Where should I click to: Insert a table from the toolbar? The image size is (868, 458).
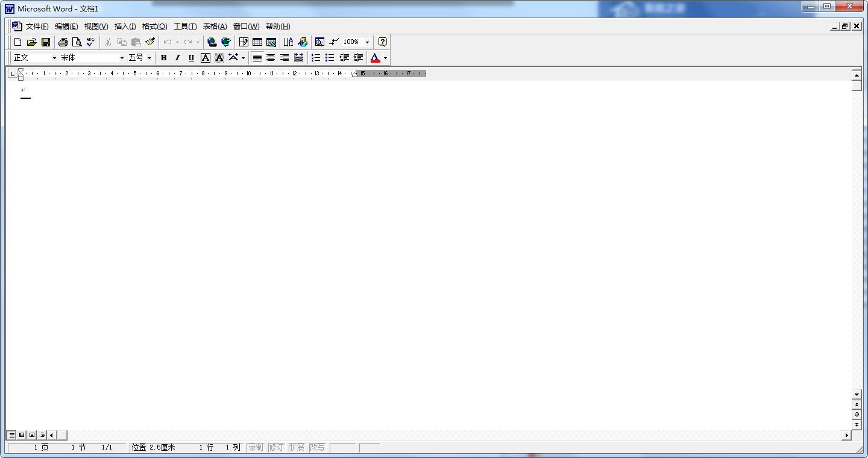[257, 42]
